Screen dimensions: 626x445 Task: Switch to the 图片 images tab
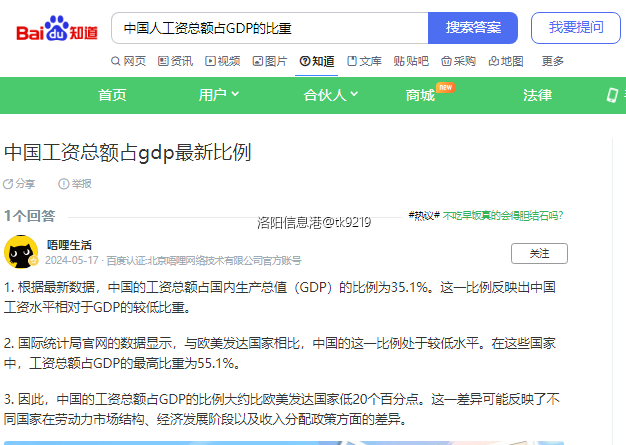click(x=269, y=61)
